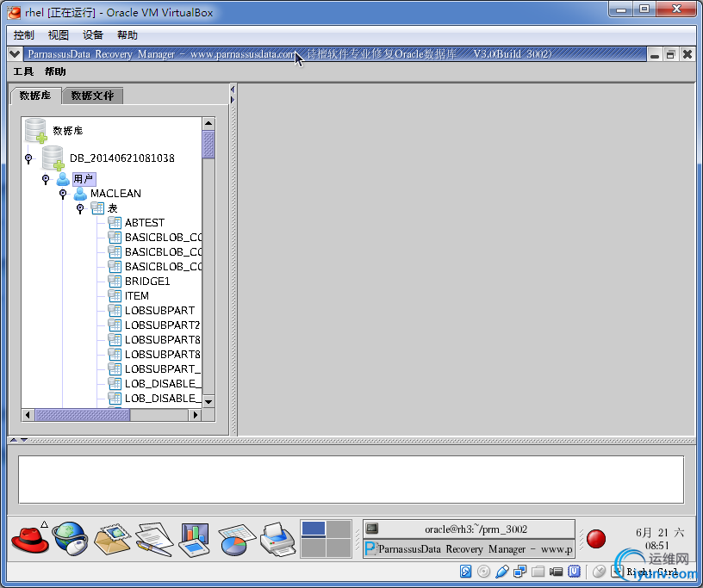Open the VirtualBox 控制 menu
Viewport: 703px width, 588px height.
pos(24,35)
